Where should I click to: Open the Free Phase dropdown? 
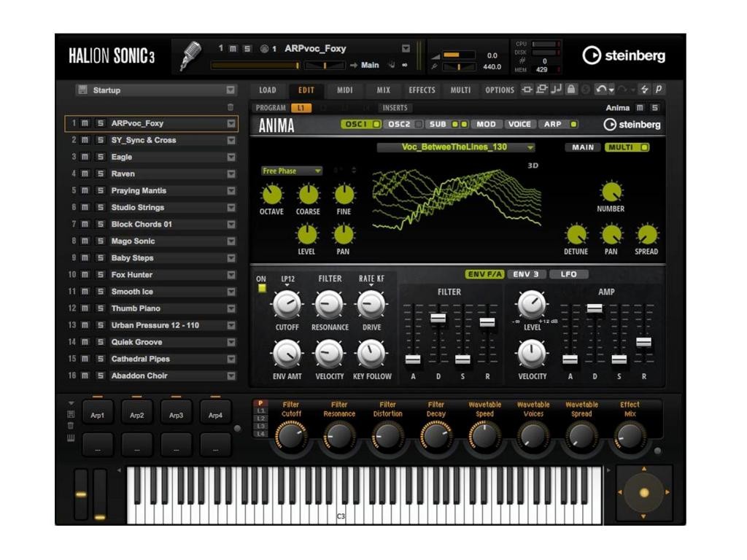(x=292, y=171)
